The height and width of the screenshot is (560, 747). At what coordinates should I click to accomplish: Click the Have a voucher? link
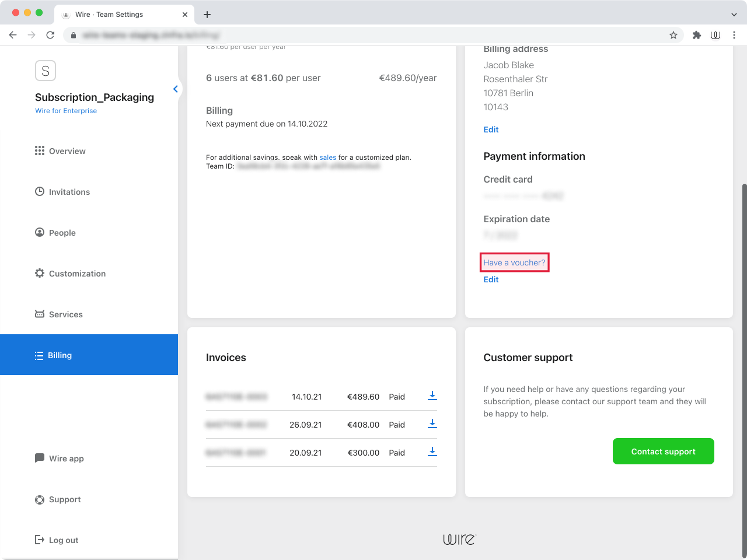514,262
